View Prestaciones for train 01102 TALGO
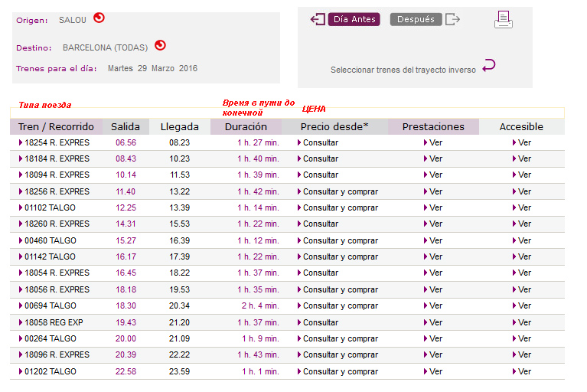The width and height of the screenshot is (587, 392). pyautogui.click(x=433, y=207)
